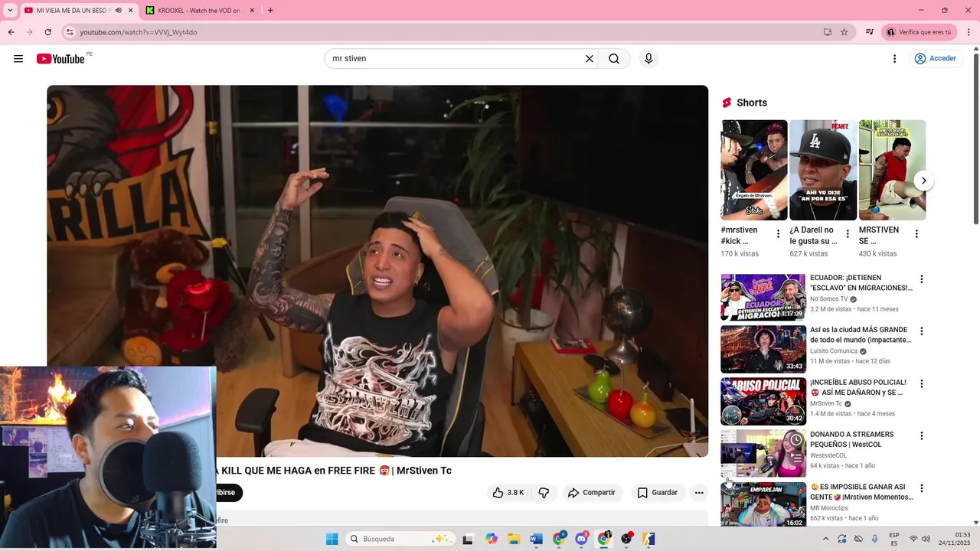This screenshot has width=980, height=551.
Task: Dislike the video with thumbs-down icon
Action: click(x=544, y=493)
